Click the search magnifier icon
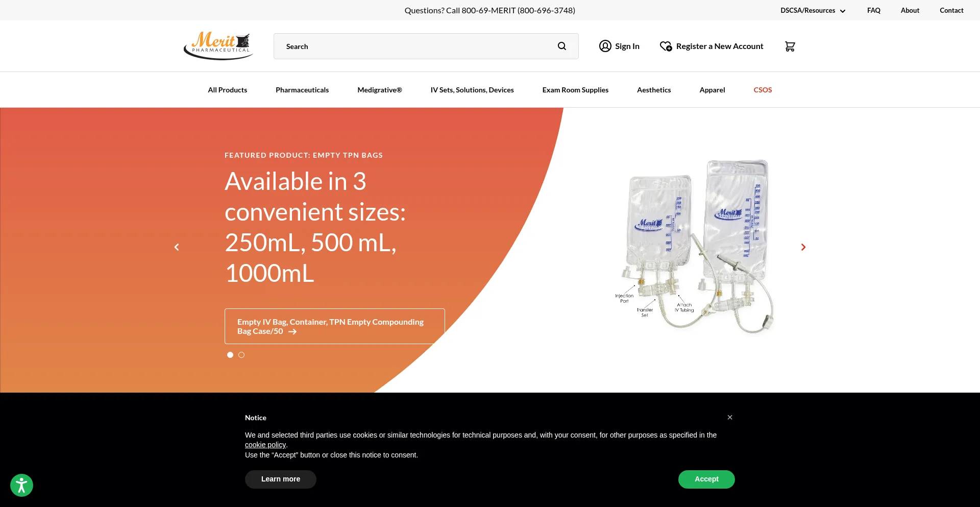The width and height of the screenshot is (980, 507). pyautogui.click(x=561, y=46)
